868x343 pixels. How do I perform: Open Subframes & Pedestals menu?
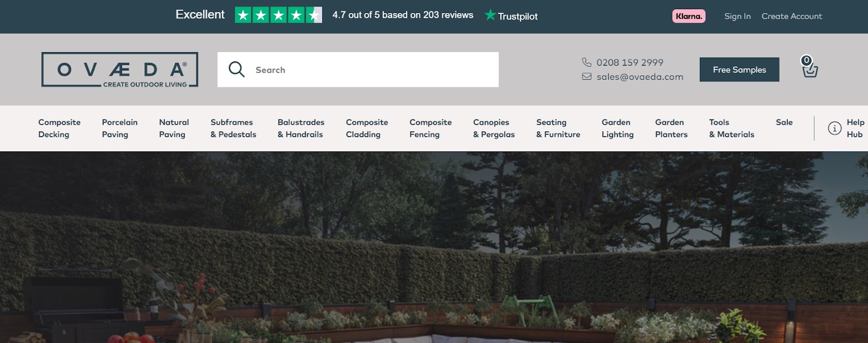pyautogui.click(x=233, y=128)
